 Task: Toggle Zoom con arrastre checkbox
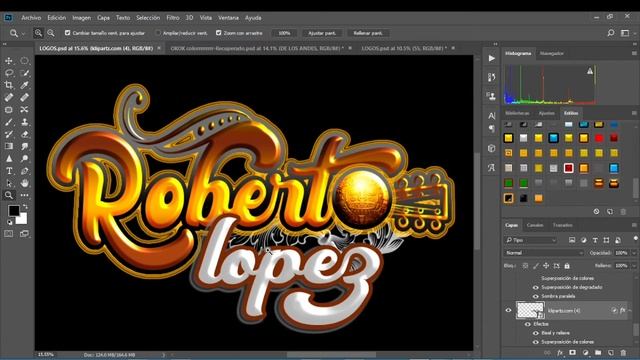point(219,33)
